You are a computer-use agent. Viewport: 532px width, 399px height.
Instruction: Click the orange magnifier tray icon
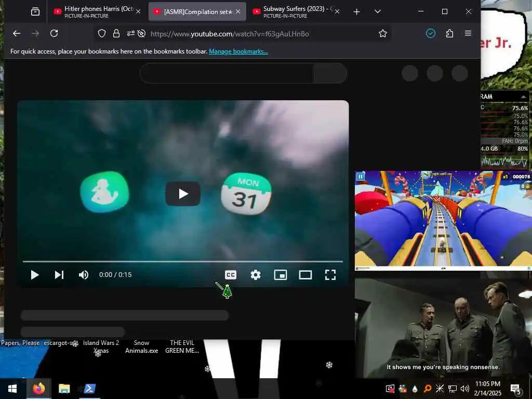(x=428, y=389)
